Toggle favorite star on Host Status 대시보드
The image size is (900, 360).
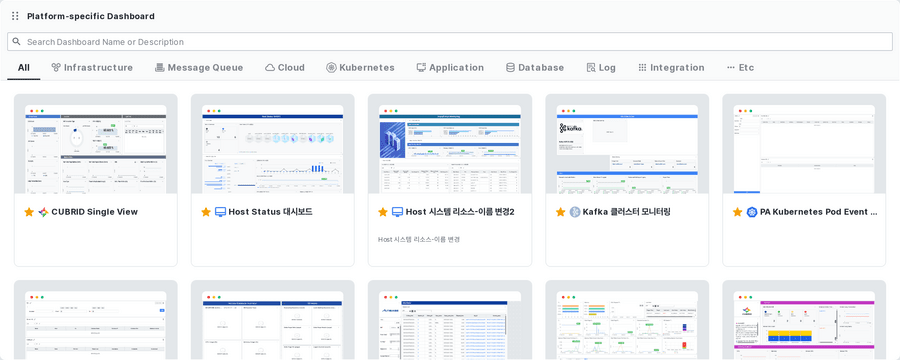tap(206, 212)
